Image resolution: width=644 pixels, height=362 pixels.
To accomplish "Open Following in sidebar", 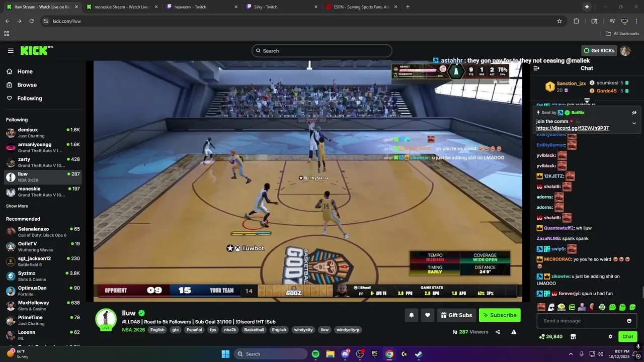I will click(44, 99).
